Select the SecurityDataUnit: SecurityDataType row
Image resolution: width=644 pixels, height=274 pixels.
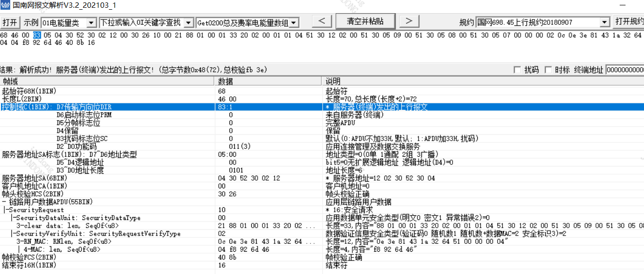[x=322, y=218]
